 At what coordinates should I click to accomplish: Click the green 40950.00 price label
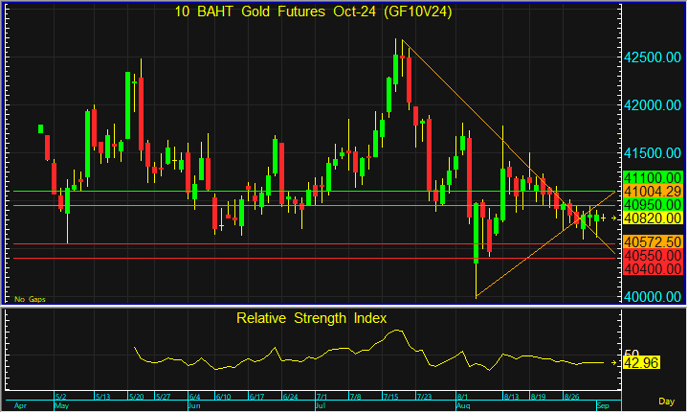(x=651, y=203)
